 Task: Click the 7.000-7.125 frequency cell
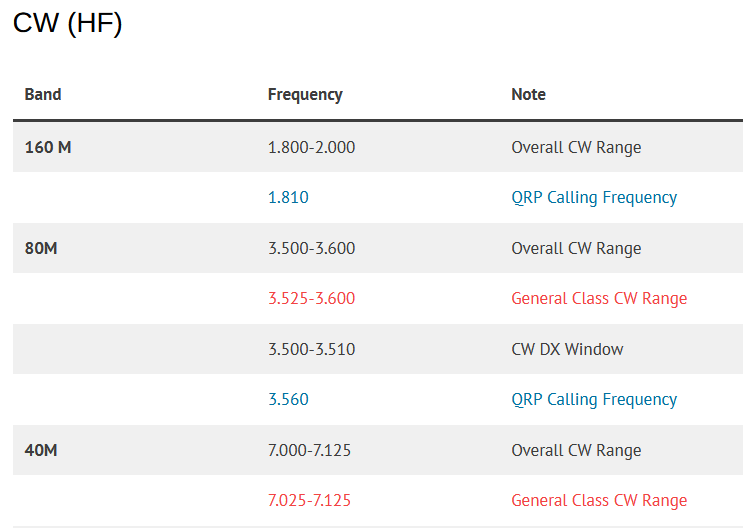point(309,450)
